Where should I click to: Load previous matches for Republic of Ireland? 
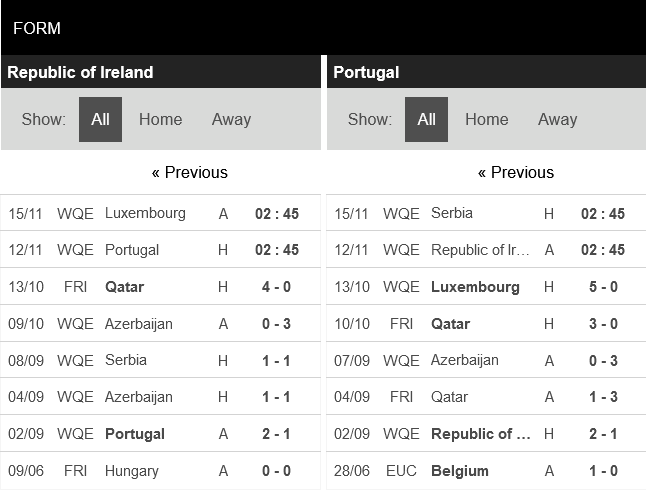(x=189, y=172)
